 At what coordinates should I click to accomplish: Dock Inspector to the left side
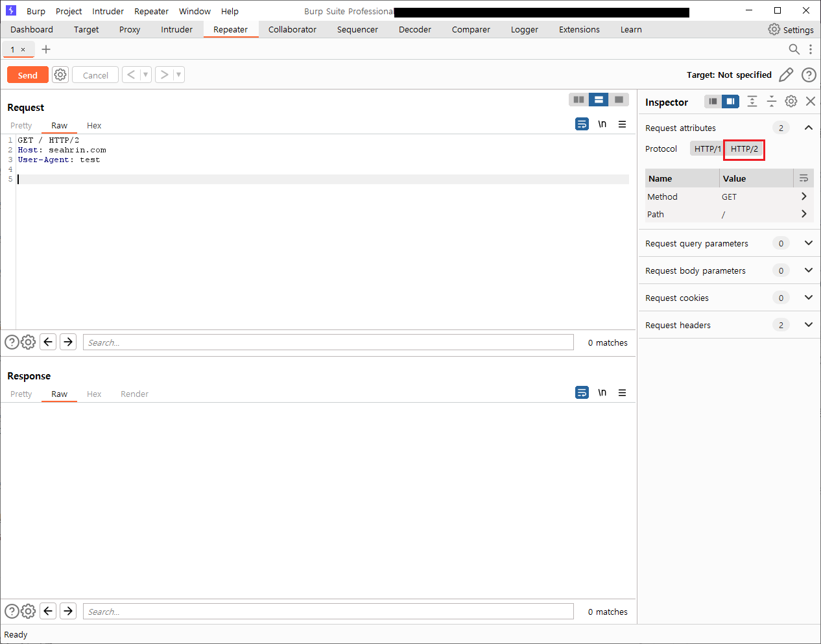click(713, 101)
